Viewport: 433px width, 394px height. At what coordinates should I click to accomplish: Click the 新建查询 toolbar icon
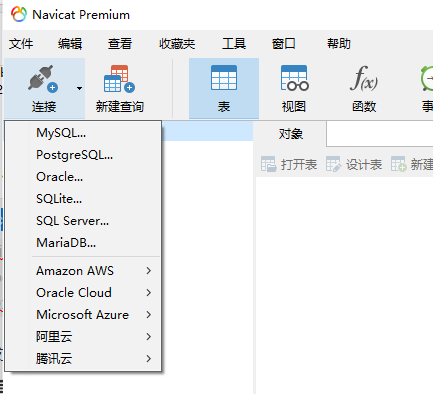coord(119,79)
